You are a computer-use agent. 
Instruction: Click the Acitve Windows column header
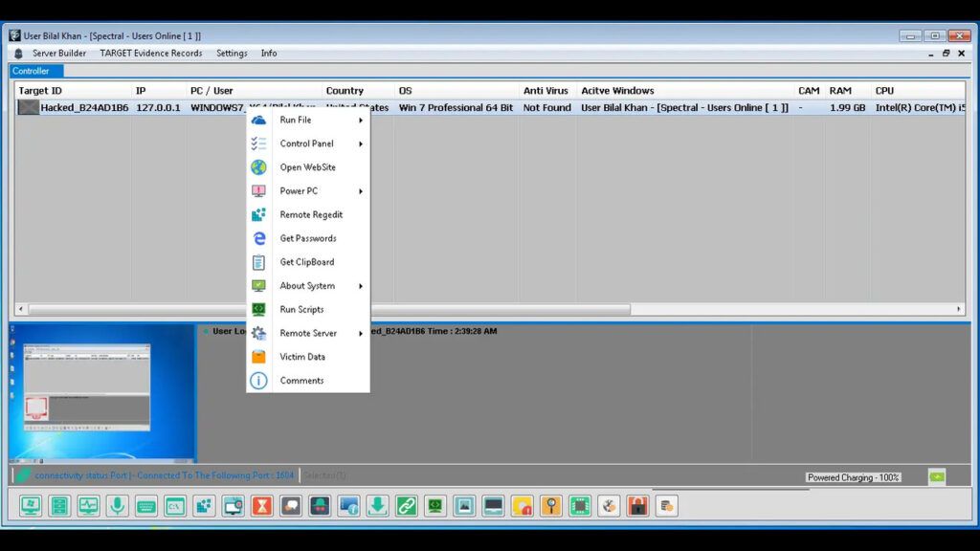(x=685, y=91)
